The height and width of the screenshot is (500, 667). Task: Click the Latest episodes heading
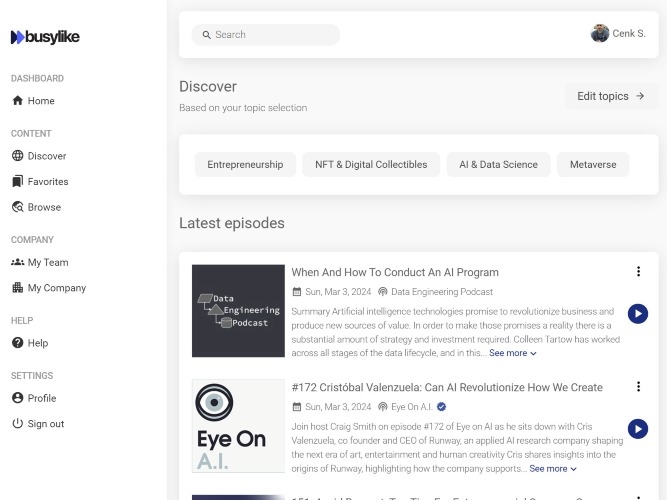(x=232, y=223)
